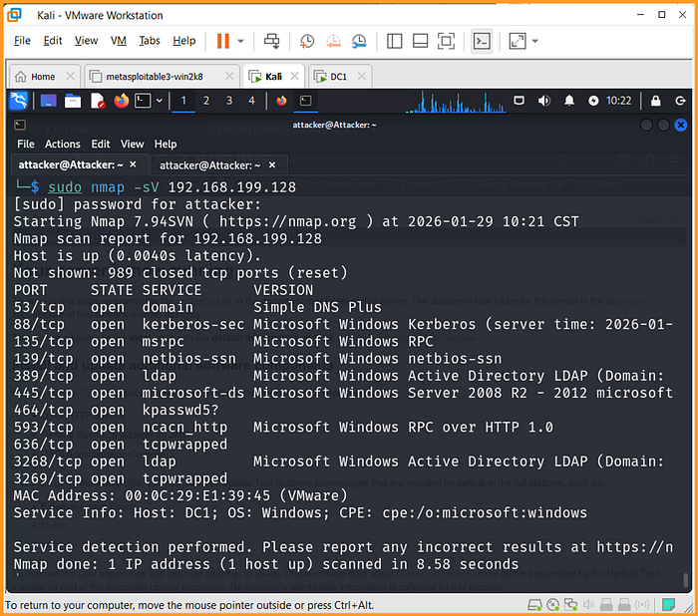Take a snapshot with the clock-plus icon
Viewport: 698px width, 616px height.
coord(307,41)
